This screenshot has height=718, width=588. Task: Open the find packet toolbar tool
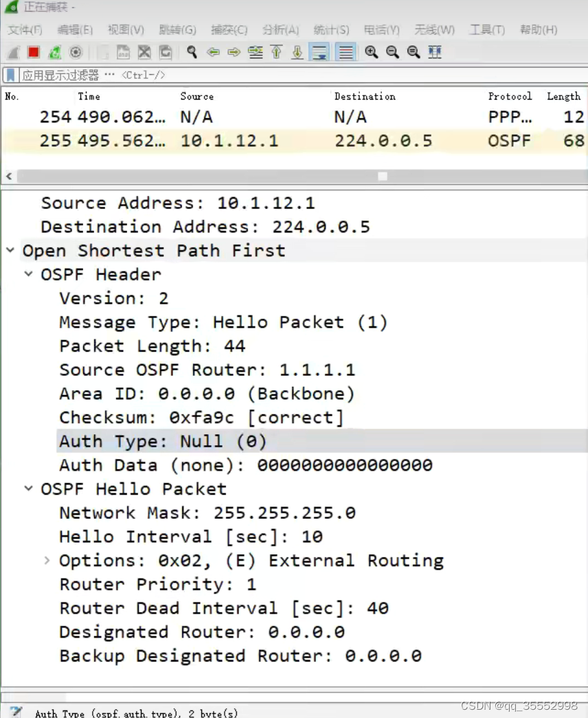tap(190, 52)
